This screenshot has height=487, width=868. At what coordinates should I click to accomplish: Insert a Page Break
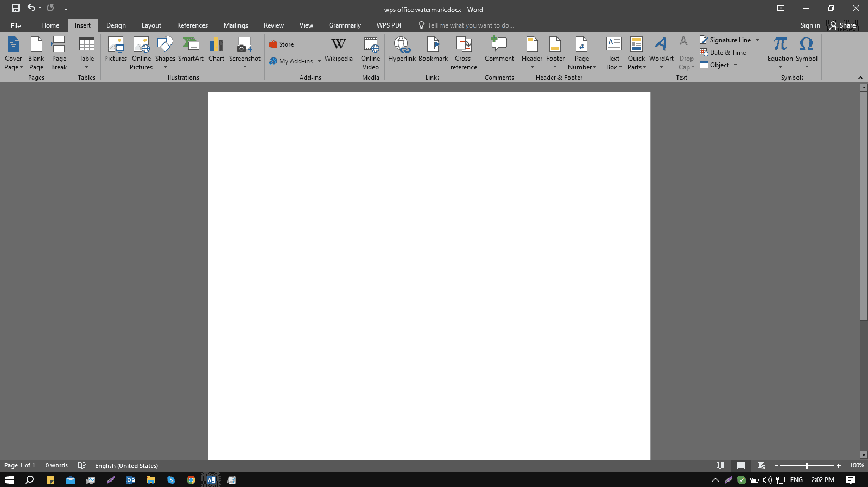click(x=59, y=53)
